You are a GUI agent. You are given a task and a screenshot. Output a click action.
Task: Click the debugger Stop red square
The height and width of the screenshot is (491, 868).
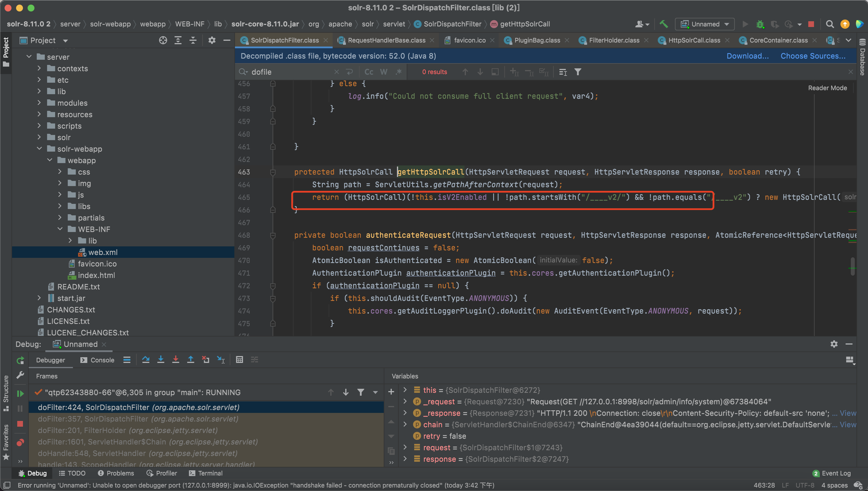pos(20,424)
